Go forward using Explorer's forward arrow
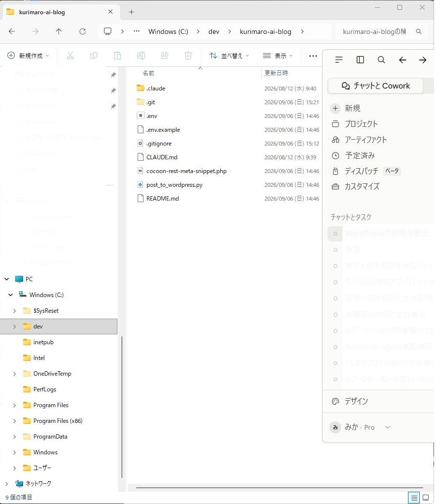Image resolution: width=436 pixels, height=504 pixels. (35, 31)
